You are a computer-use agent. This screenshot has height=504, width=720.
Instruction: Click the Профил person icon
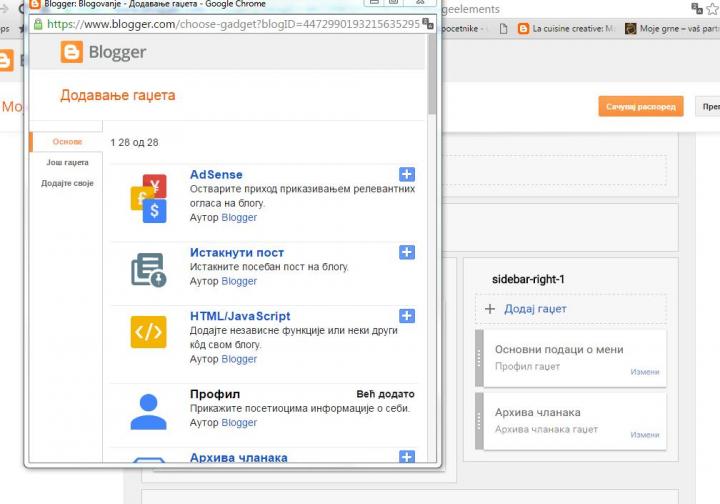click(148, 410)
